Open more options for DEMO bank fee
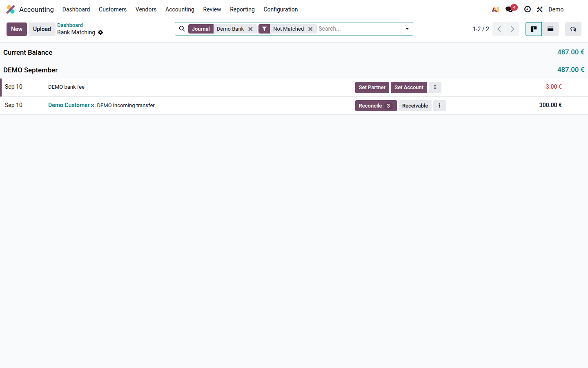This screenshot has width=588, height=368. (435, 88)
